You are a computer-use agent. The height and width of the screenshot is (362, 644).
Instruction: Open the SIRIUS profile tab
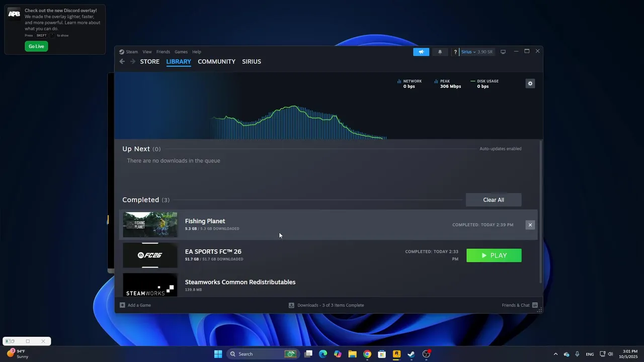point(252,61)
